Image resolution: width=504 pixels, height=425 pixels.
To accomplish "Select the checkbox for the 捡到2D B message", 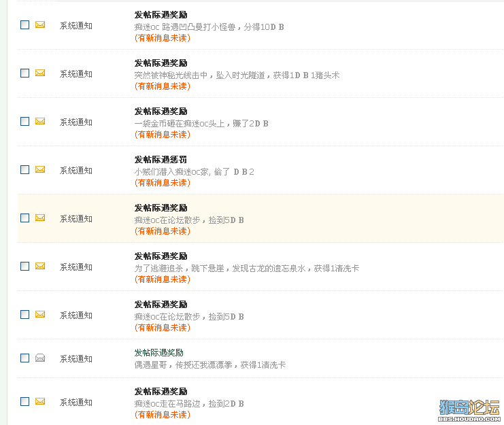I will pos(24,402).
